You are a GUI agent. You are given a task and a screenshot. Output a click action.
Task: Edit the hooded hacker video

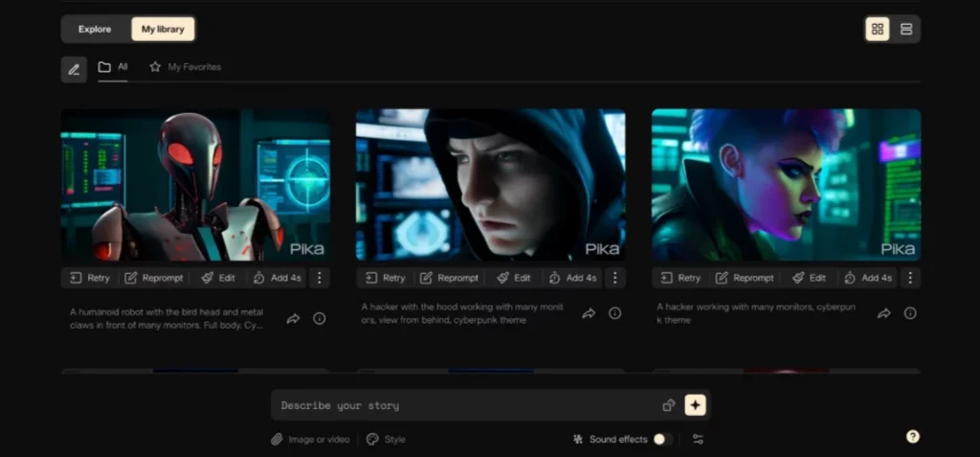click(514, 278)
